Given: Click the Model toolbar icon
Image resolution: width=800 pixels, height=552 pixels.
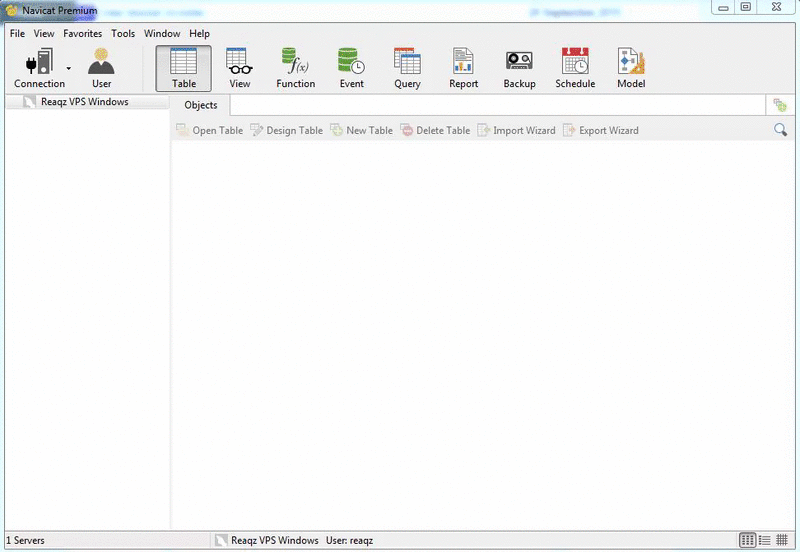Looking at the screenshot, I should [631, 68].
